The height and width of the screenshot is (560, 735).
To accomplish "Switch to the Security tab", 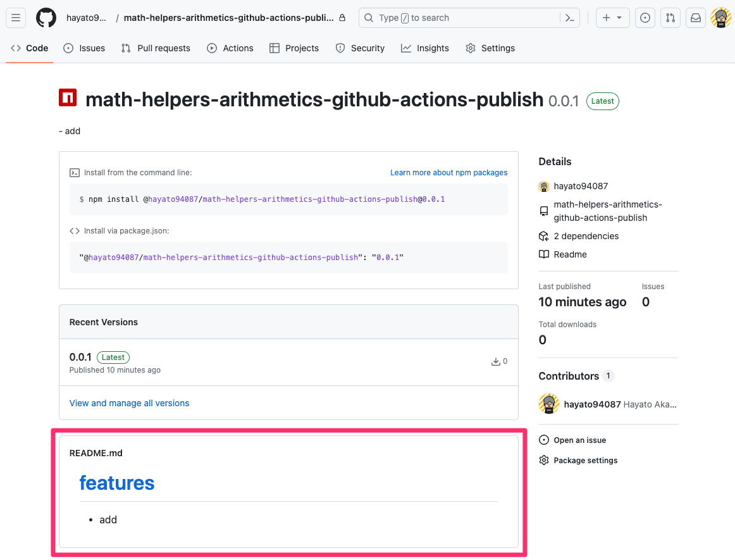I will (x=360, y=48).
